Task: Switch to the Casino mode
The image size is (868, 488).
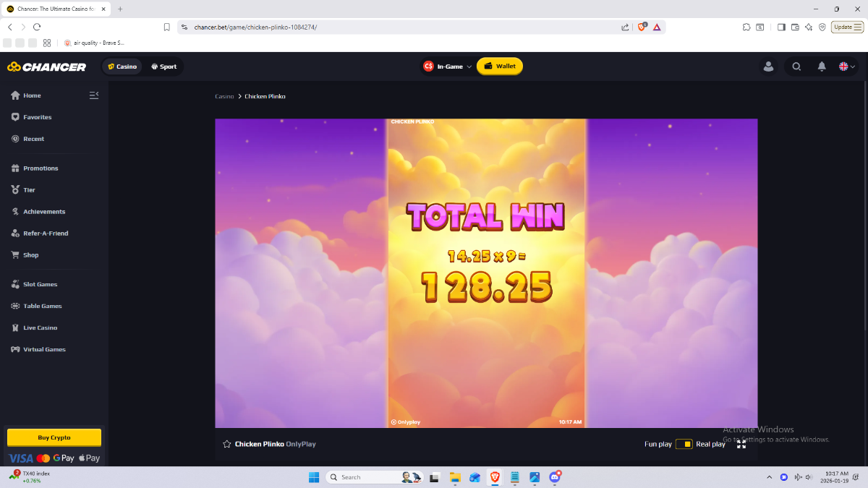Action: click(x=122, y=67)
